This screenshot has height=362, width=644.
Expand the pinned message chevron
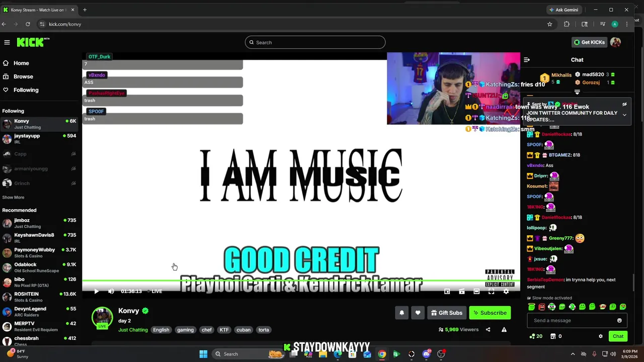click(624, 115)
